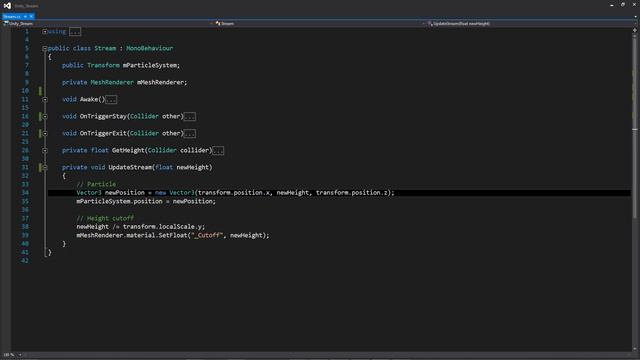Collapse the public class Stream block
This screenshot has width=640, height=360.
44,49
